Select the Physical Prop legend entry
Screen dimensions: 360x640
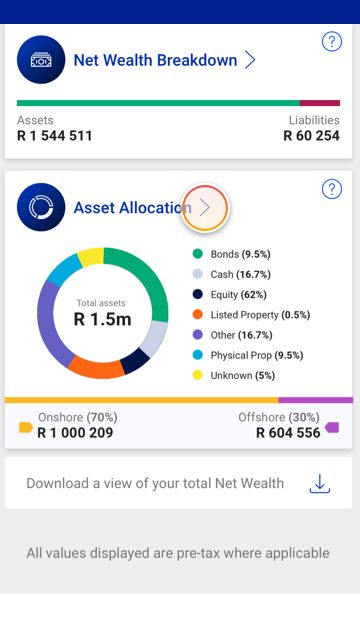pyautogui.click(x=248, y=355)
